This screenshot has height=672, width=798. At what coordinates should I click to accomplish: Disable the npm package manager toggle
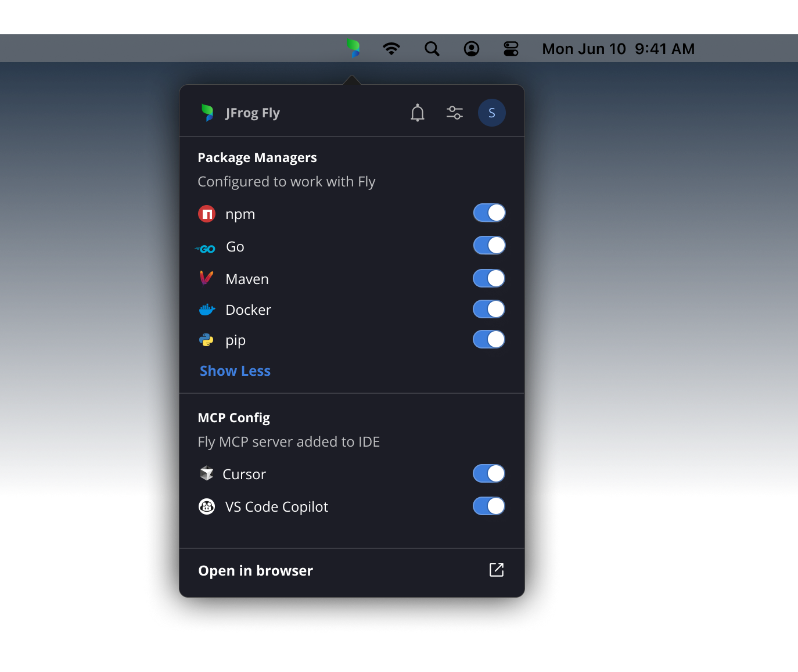coord(489,213)
